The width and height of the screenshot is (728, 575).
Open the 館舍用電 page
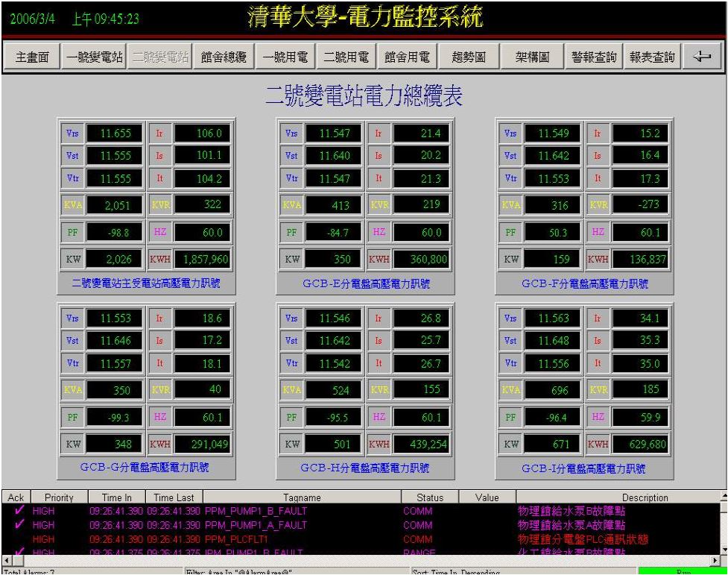(x=407, y=57)
